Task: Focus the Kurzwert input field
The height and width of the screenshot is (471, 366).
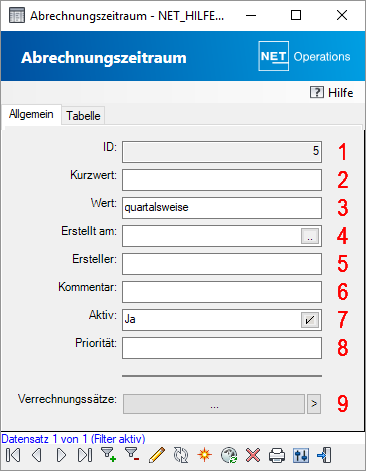Action: (x=222, y=180)
